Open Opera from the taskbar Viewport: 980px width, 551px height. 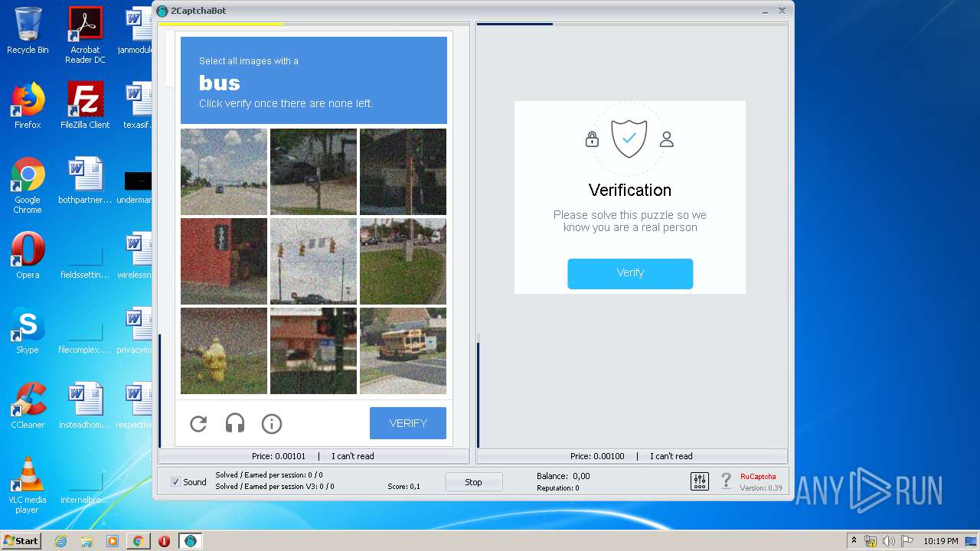[164, 541]
